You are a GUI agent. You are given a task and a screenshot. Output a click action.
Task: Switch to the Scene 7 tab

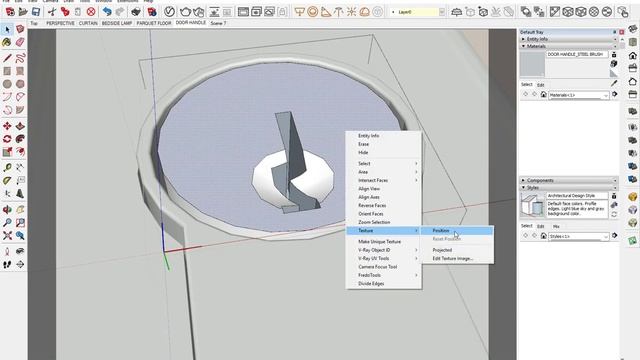pos(218,23)
